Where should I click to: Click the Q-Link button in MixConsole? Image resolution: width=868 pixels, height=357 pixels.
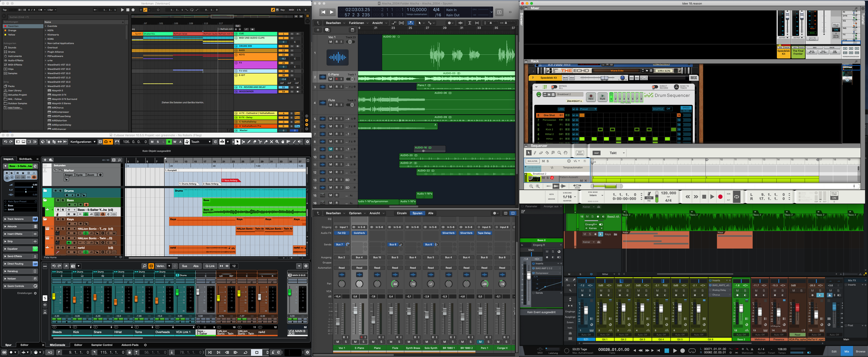pyautogui.click(x=210, y=266)
